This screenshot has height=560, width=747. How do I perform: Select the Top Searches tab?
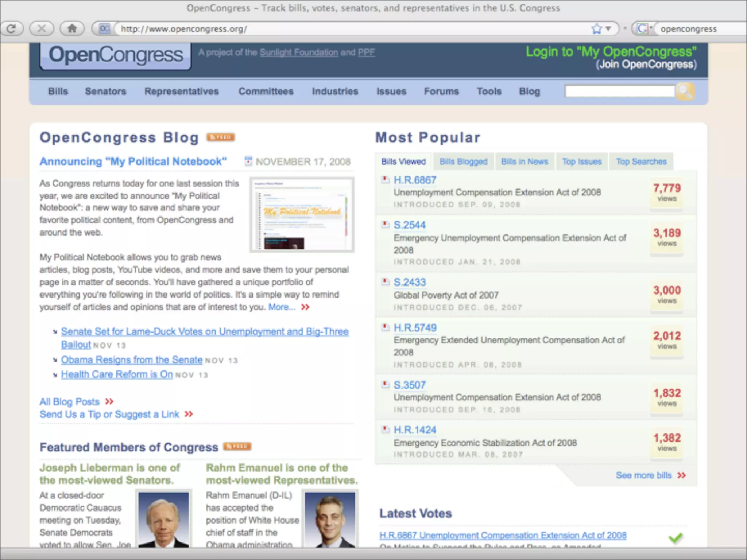(x=641, y=162)
